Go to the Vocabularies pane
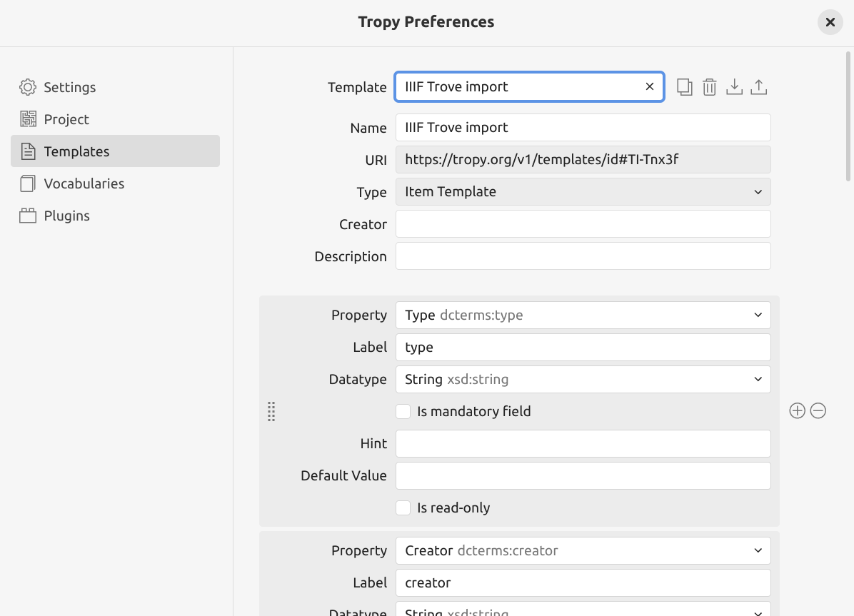 click(x=115, y=183)
